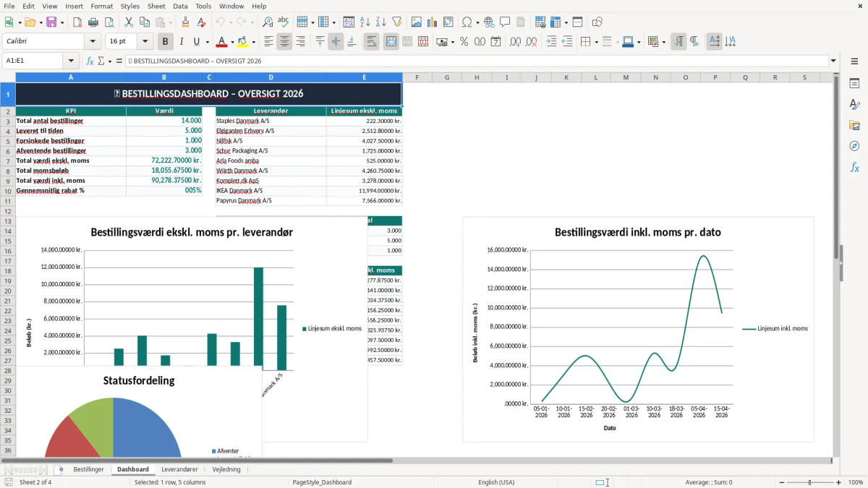Toggle Center Vertically alignment
This screenshot has width=868, height=488.
(x=336, y=42)
